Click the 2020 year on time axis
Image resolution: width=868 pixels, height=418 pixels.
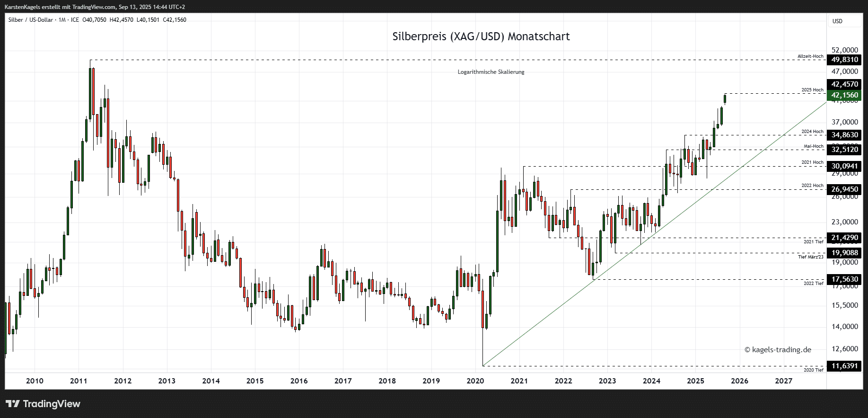click(x=475, y=381)
